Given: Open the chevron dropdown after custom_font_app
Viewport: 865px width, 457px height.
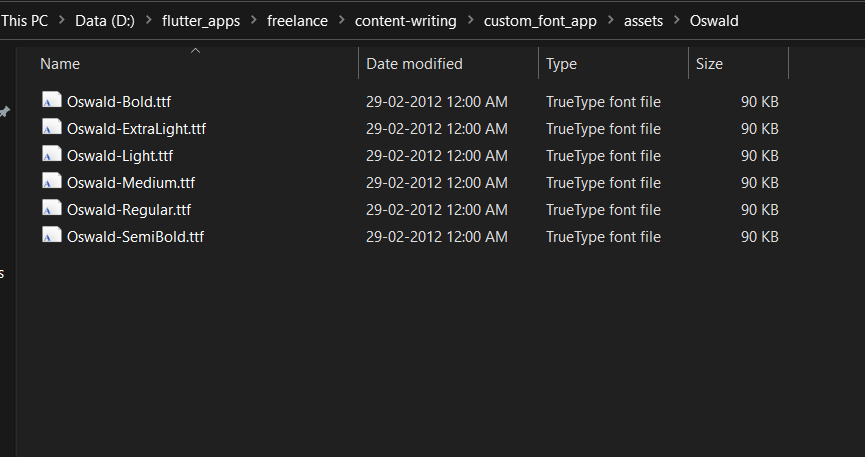Looking at the screenshot, I should [610, 21].
